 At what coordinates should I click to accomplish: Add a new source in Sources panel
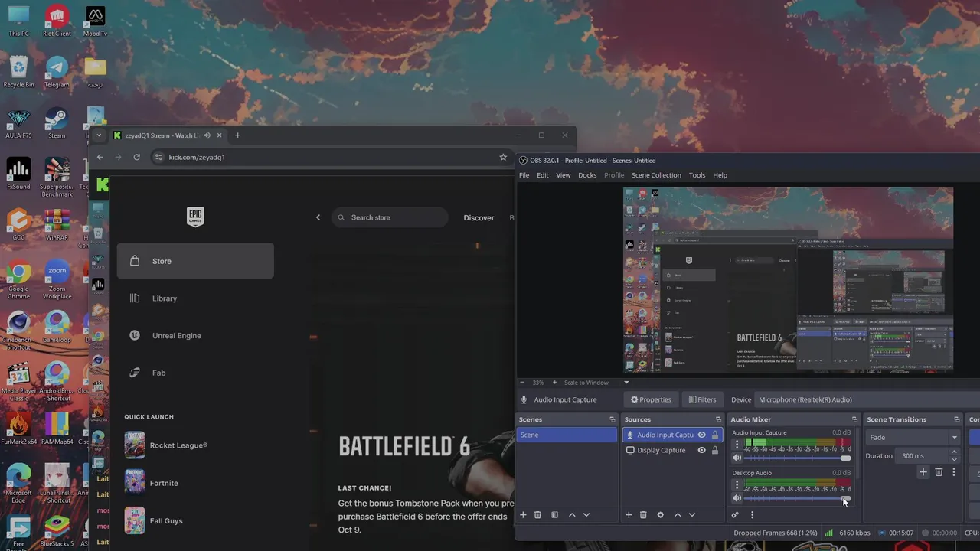tap(629, 515)
